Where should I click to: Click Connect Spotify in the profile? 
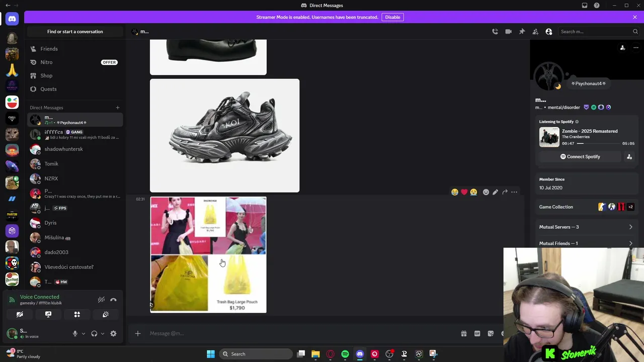click(x=580, y=157)
